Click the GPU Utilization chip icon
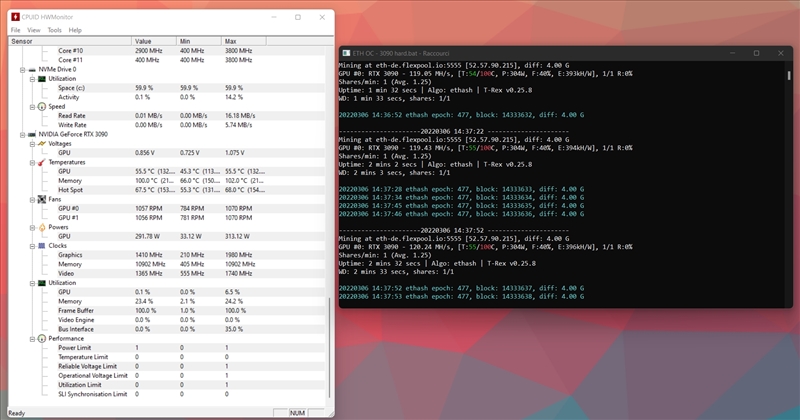This screenshot has height=420, width=800. tap(42, 283)
